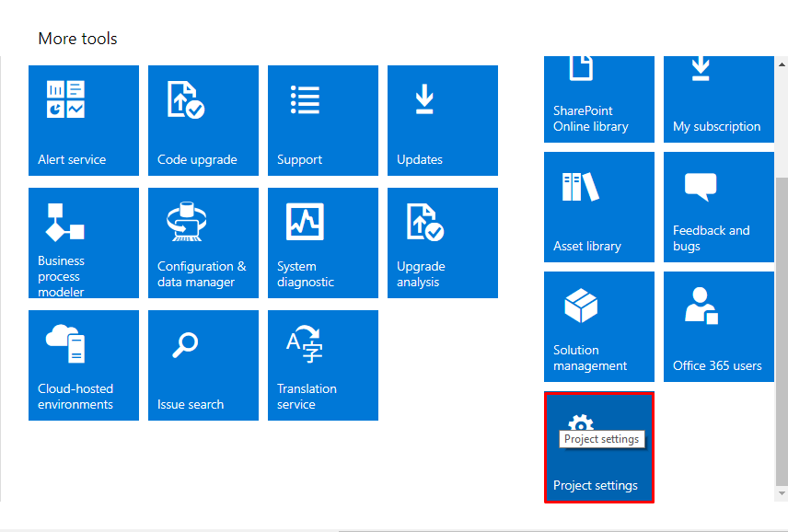Open Feedback and bugs tile
The width and height of the screenshot is (788, 532).
coord(719,207)
